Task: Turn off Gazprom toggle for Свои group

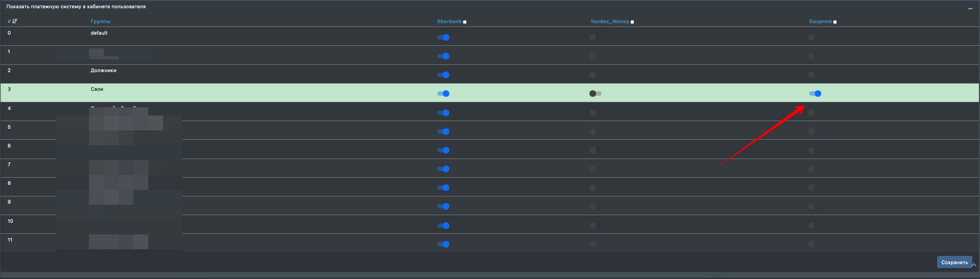Action: point(815,94)
